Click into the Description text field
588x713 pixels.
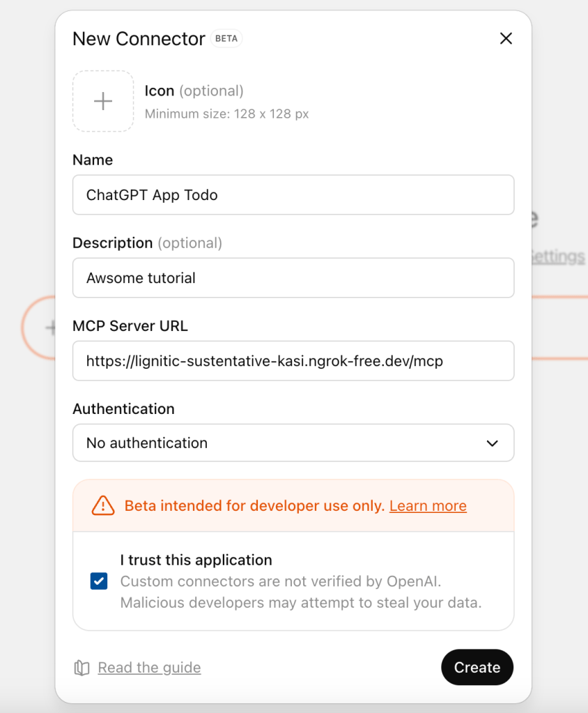click(x=293, y=278)
